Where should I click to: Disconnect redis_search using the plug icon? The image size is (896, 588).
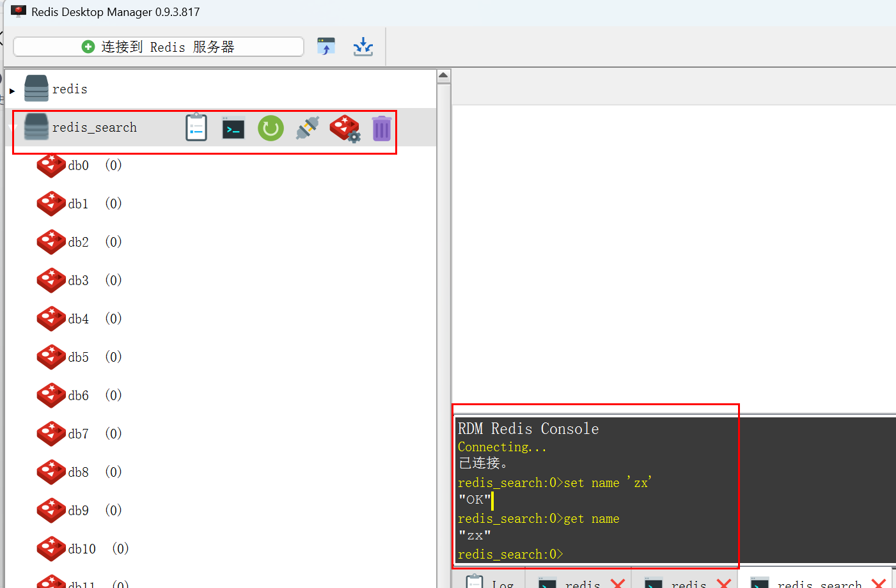[x=308, y=128]
